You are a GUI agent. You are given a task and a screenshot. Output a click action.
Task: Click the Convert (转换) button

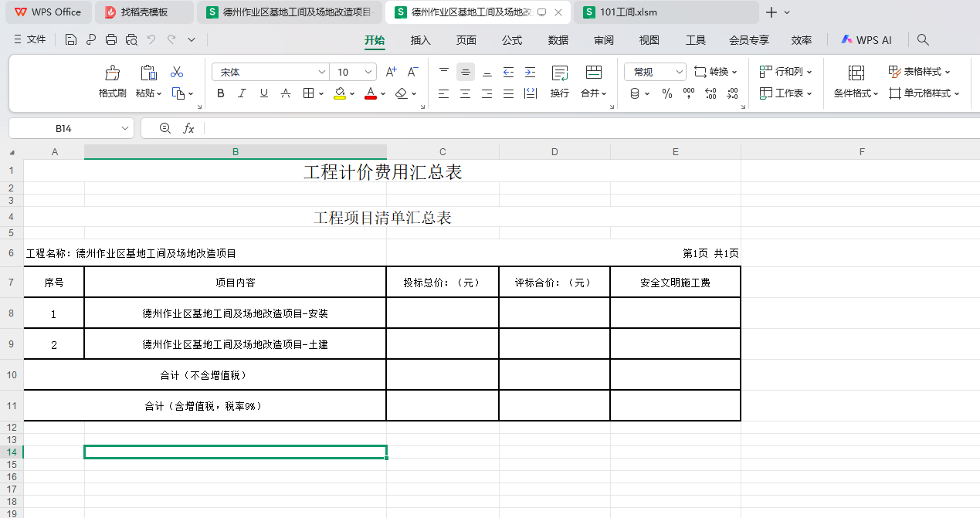coord(716,72)
